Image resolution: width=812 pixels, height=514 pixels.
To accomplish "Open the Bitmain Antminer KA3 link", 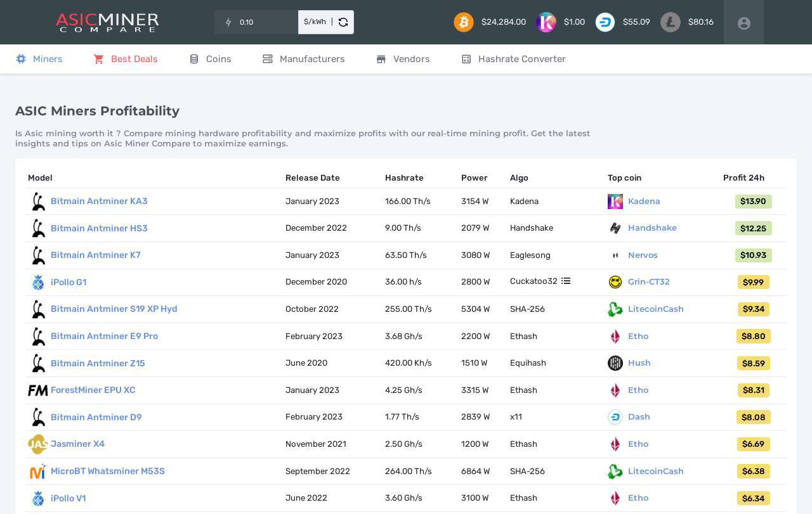I will pos(99,201).
